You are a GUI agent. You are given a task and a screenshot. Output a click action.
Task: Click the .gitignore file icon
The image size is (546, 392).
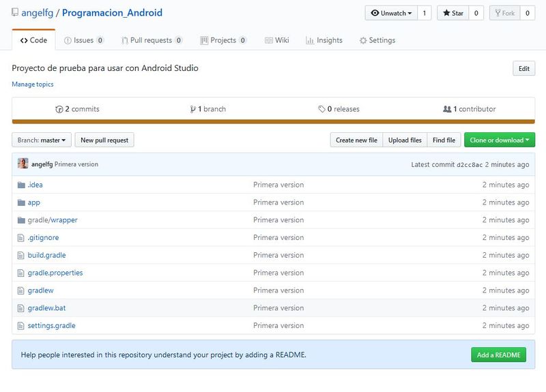click(21, 237)
